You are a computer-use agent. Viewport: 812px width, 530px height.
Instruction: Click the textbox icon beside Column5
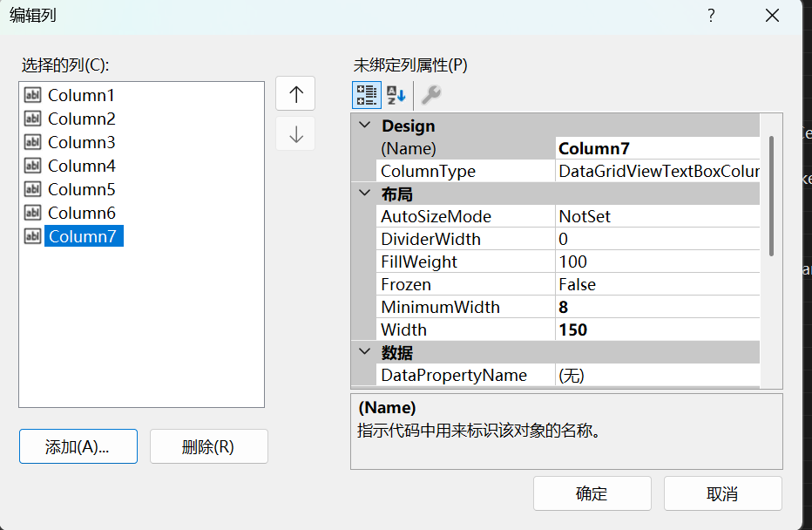coord(32,189)
